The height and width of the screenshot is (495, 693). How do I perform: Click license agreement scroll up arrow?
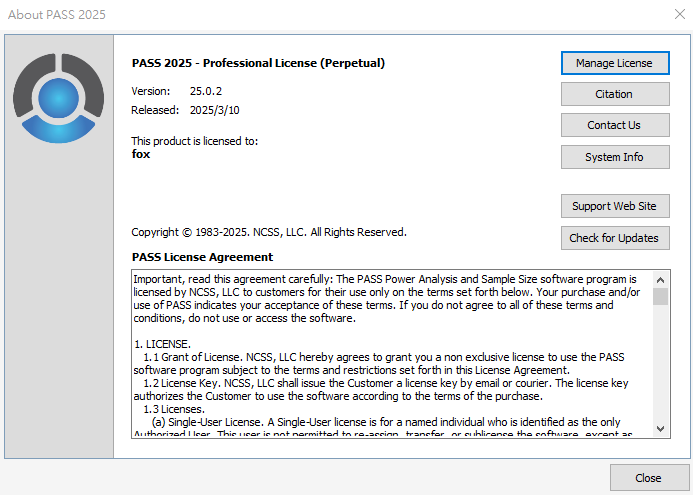[x=661, y=280]
